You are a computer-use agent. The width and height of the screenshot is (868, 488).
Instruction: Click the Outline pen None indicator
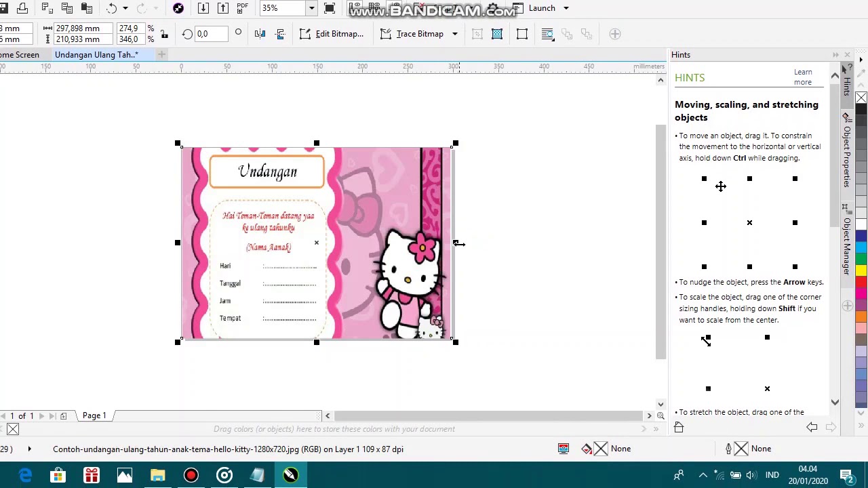point(749,449)
